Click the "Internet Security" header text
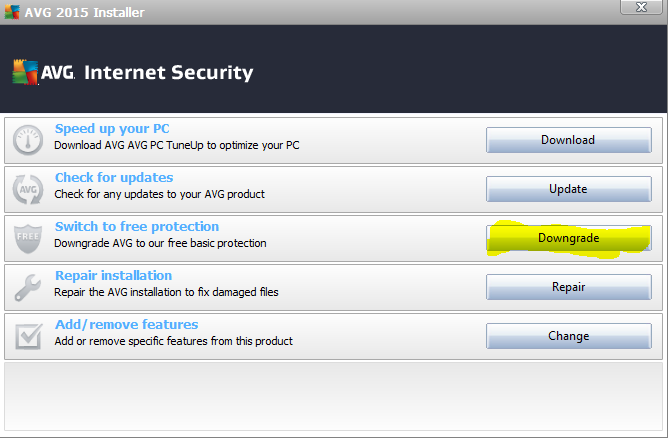The image size is (668, 438). (x=168, y=73)
